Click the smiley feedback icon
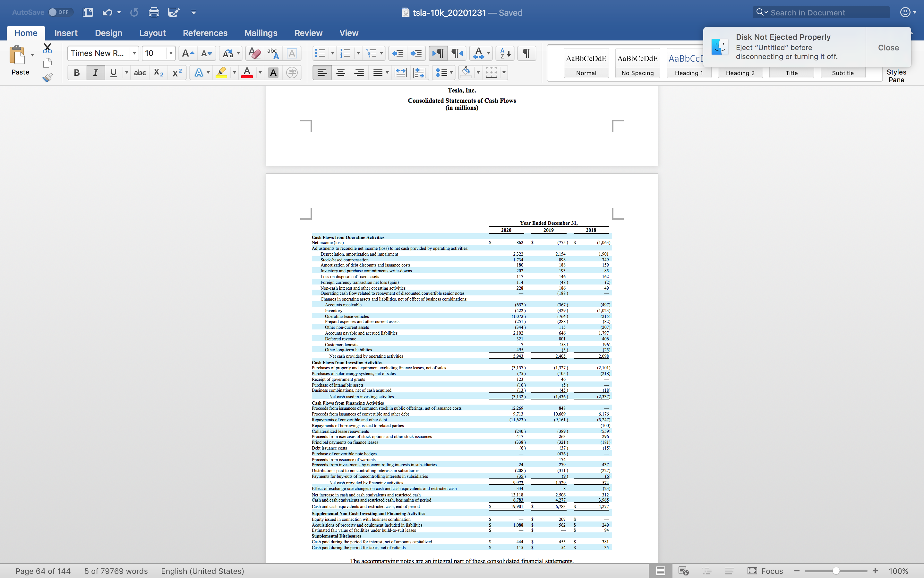Screen dimensions: 924x578 point(905,12)
